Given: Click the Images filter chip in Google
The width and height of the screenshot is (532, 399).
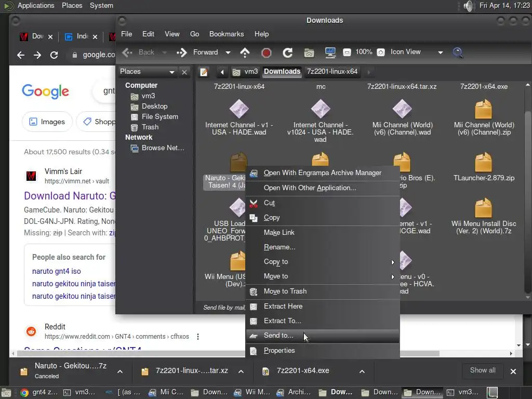Looking at the screenshot, I should coord(47,122).
